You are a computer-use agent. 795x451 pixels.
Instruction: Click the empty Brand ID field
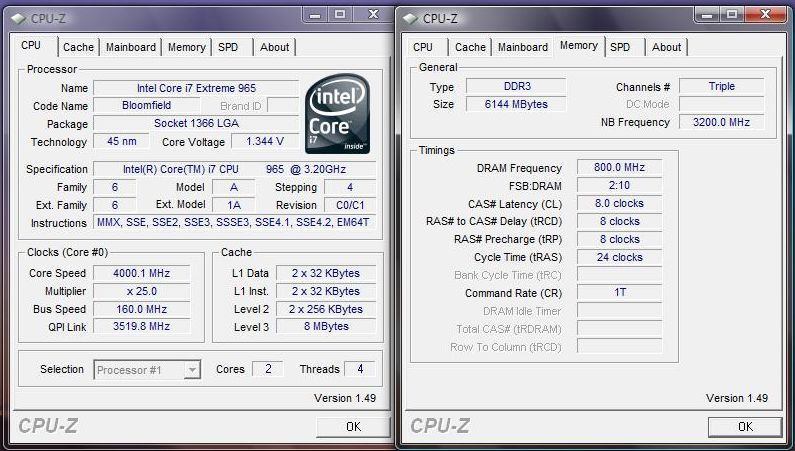pyautogui.click(x=283, y=105)
